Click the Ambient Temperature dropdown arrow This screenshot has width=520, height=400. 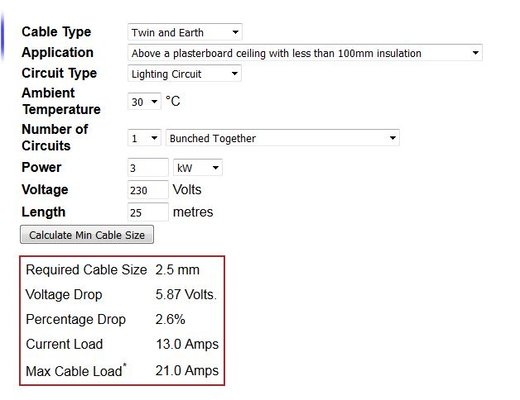[x=154, y=101]
